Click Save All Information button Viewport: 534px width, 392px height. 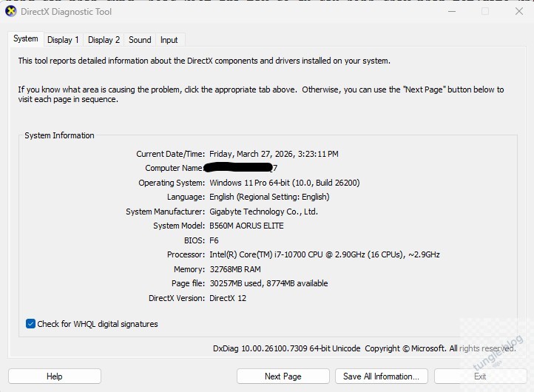[x=382, y=376]
